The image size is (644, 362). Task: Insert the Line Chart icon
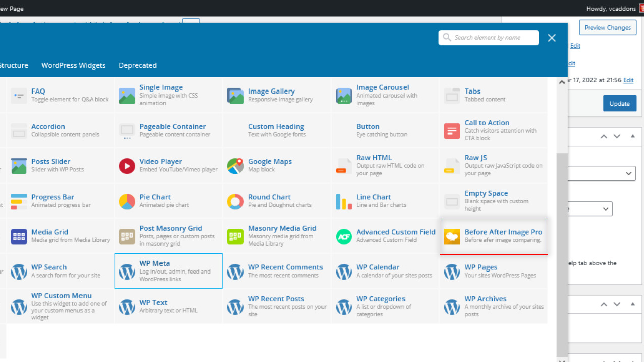point(344,201)
